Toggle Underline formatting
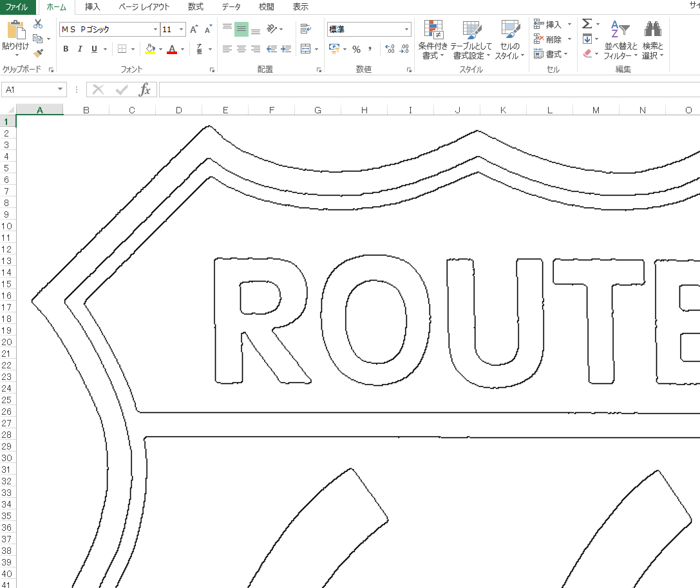 (x=94, y=49)
